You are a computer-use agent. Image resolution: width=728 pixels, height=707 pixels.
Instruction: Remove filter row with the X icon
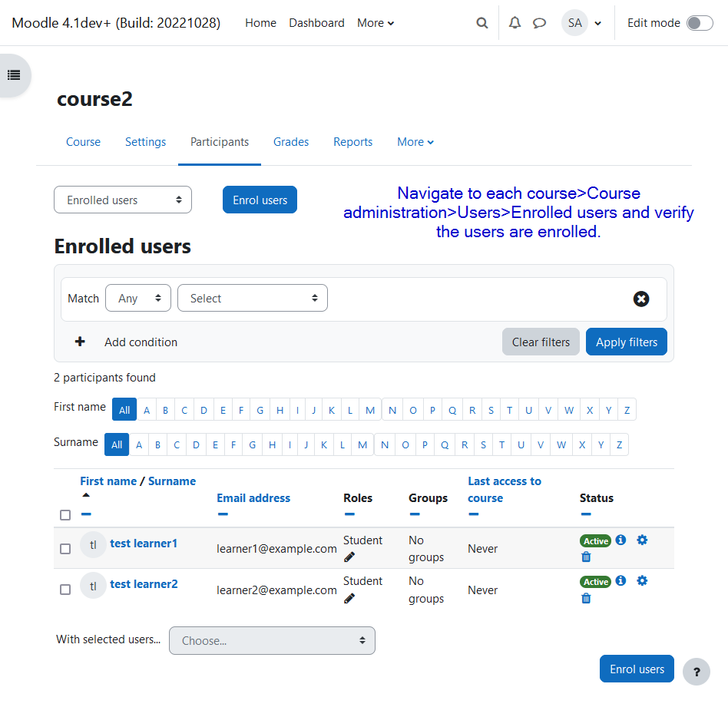[x=641, y=299]
